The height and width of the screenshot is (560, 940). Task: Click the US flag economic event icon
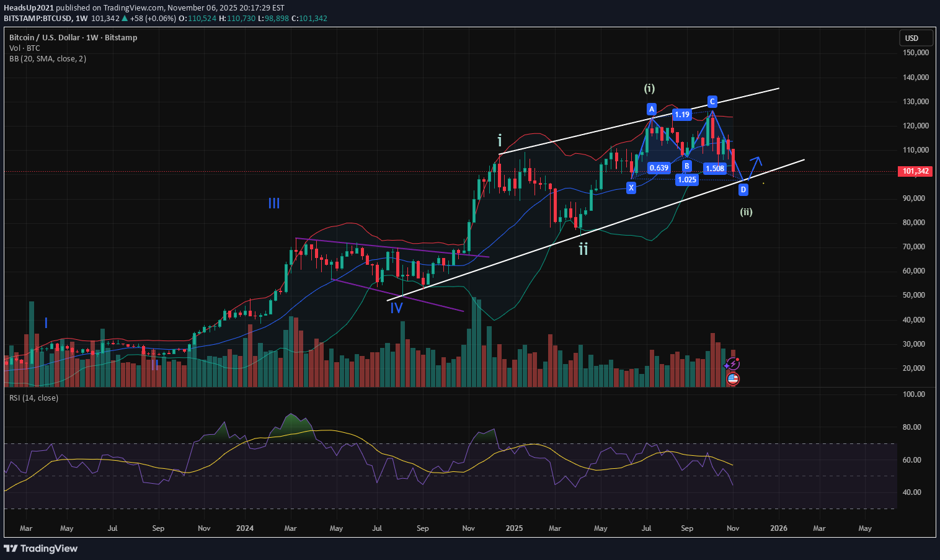coord(733,378)
